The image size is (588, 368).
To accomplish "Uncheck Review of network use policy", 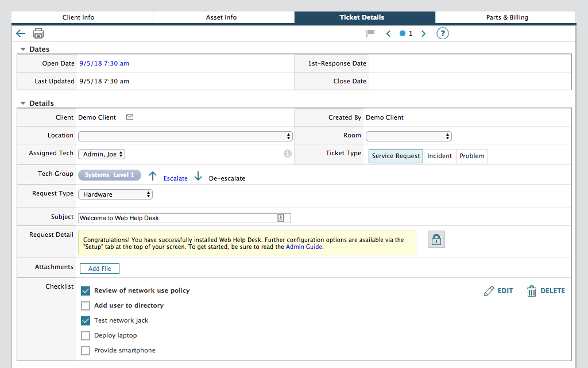I will click(86, 290).
